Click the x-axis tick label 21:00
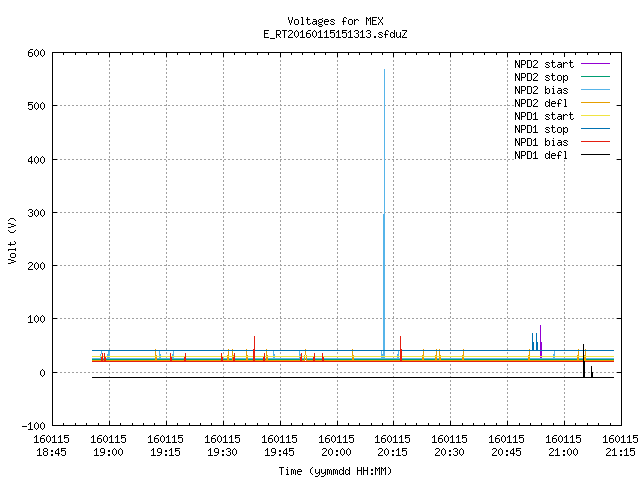 pyautogui.click(x=563, y=452)
